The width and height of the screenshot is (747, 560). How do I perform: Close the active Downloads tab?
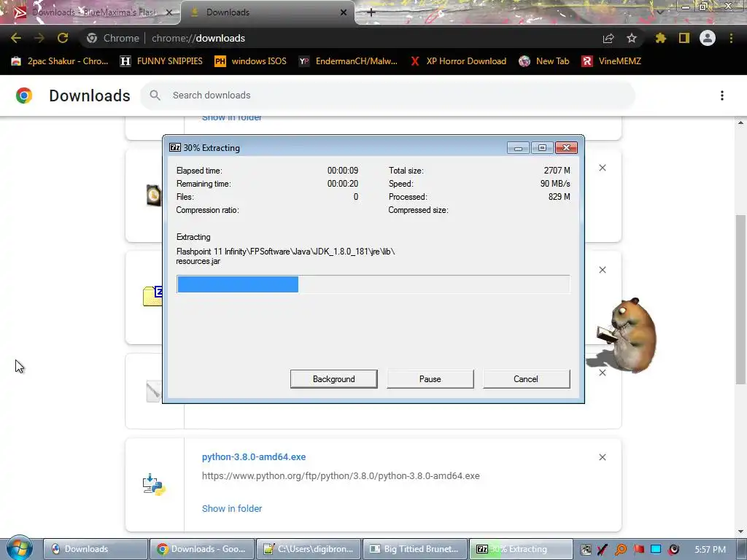click(344, 12)
